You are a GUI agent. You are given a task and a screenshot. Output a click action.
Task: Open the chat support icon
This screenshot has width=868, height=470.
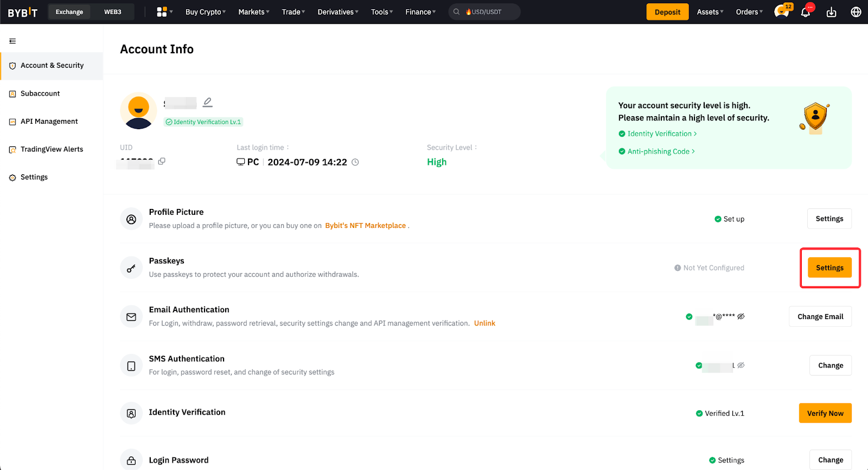pos(781,12)
